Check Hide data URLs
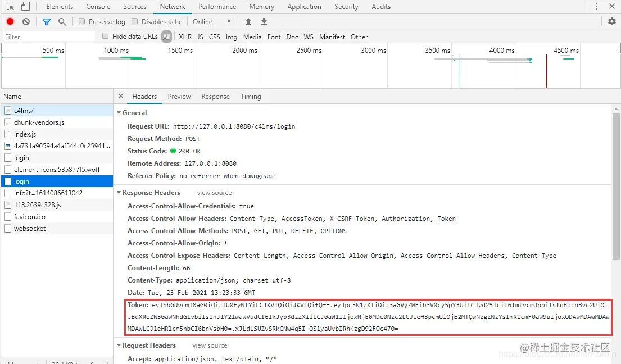The image size is (621, 364). [105, 36]
